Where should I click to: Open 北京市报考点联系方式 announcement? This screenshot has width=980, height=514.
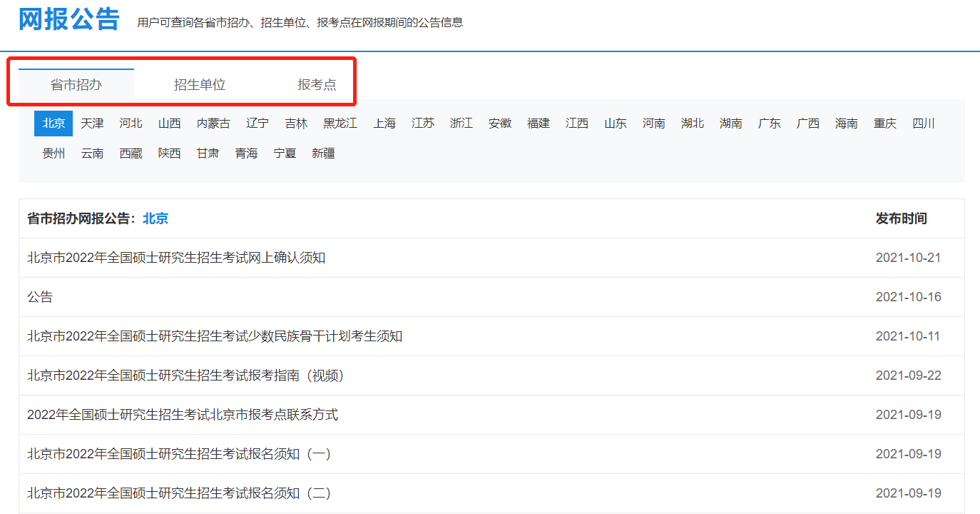tap(183, 415)
